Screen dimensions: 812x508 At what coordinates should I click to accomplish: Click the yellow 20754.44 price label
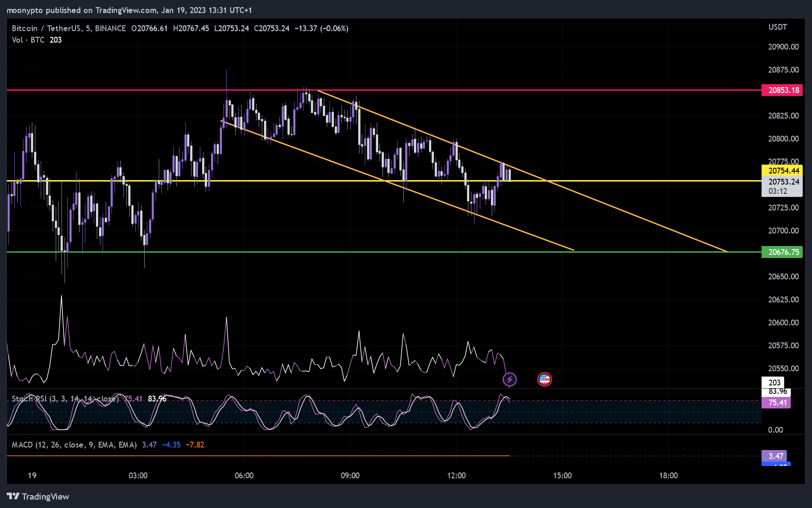pyautogui.click(x=782, y=170)
